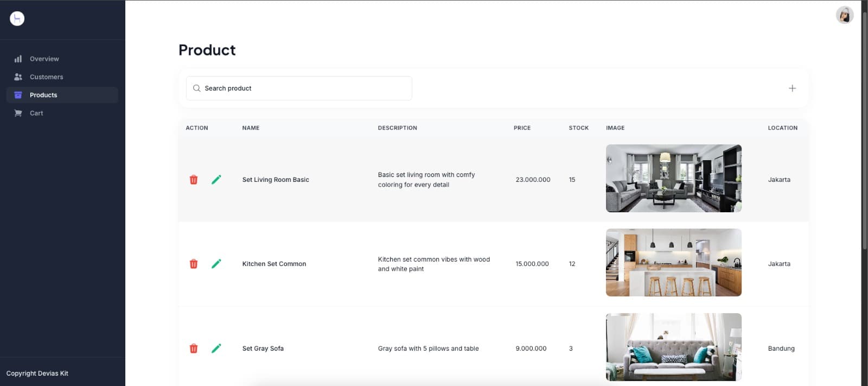
Task: Open the gray sofa product image
Action: (674, 347)
